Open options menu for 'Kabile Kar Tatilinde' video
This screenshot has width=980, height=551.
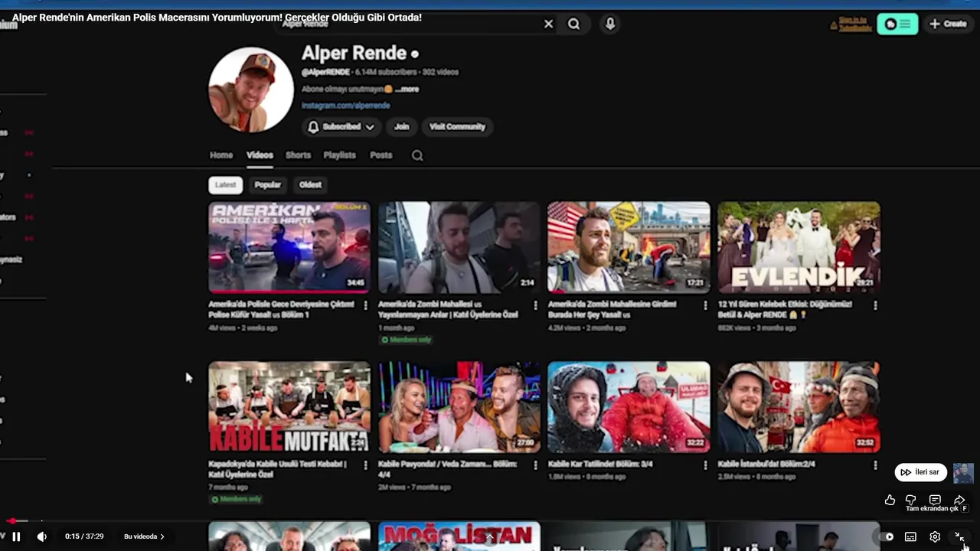(x=705, y=465)
